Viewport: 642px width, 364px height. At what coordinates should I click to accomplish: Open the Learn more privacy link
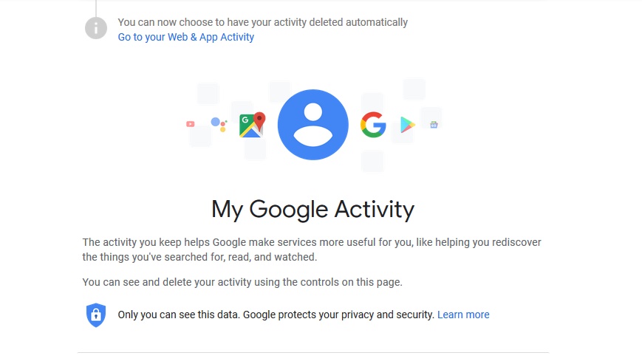pos(463,315)
